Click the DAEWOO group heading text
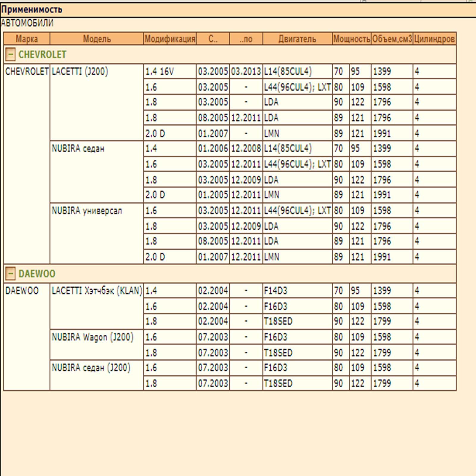Image resolution: width=476 pixels, height=476 pixels. click(x=37, y=273)
